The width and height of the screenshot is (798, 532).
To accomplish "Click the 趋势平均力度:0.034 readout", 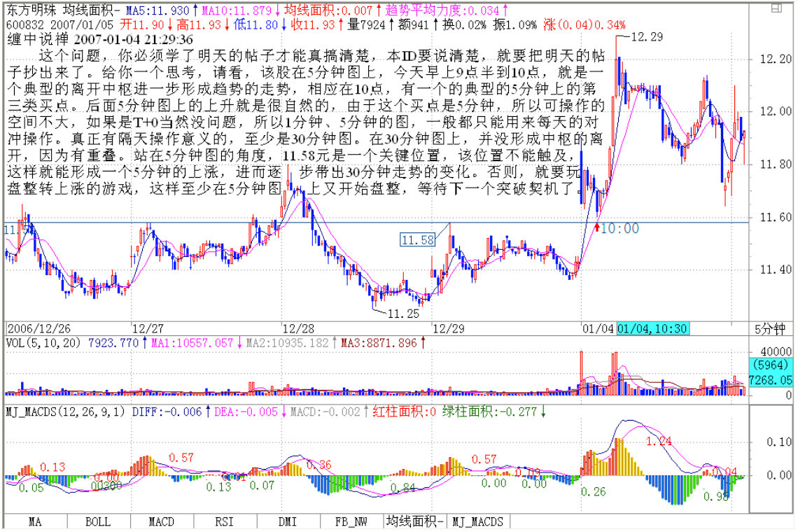I will (442, 10).
